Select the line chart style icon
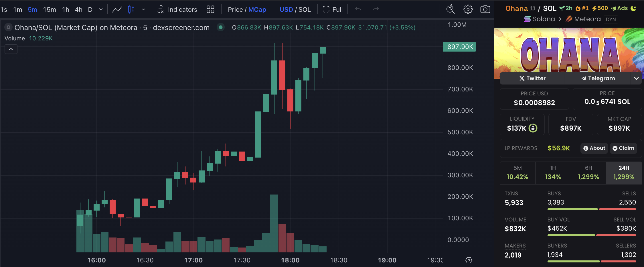The width and height of the screenshot is (644, 267). click(117, 9)
